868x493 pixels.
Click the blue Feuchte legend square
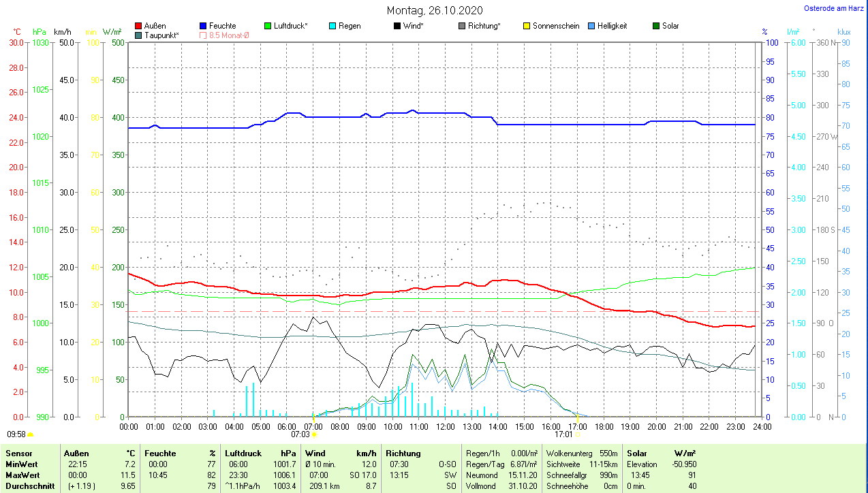pos(203,26)
